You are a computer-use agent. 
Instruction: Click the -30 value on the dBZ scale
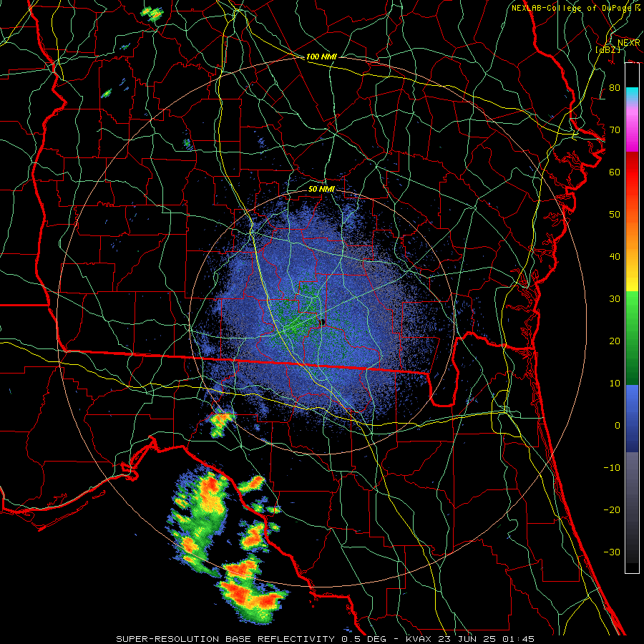click(612, 552)
